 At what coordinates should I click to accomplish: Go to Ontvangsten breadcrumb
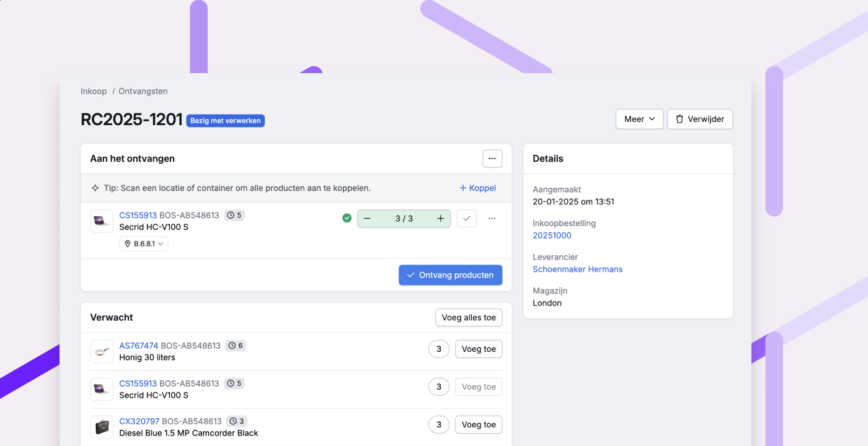pos(143,91)
